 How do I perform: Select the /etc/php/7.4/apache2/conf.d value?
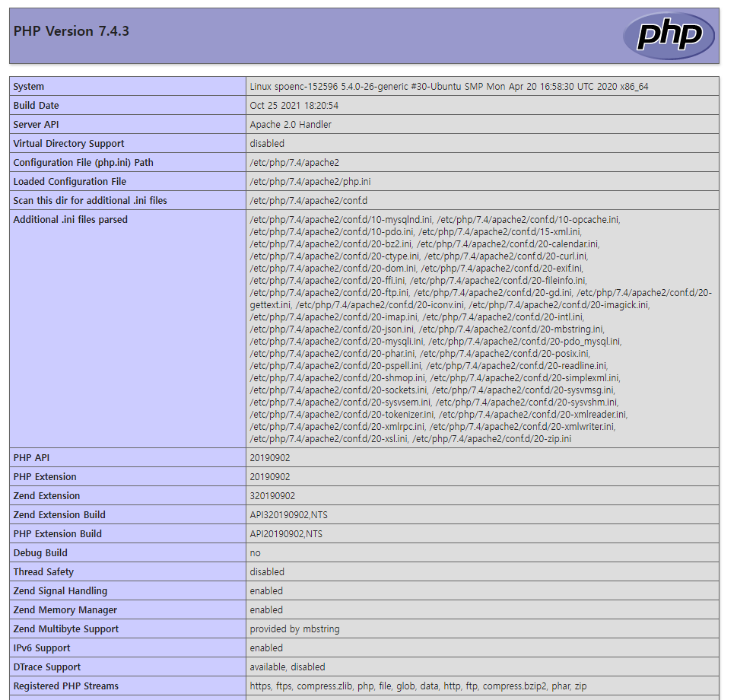coord(308,201)
